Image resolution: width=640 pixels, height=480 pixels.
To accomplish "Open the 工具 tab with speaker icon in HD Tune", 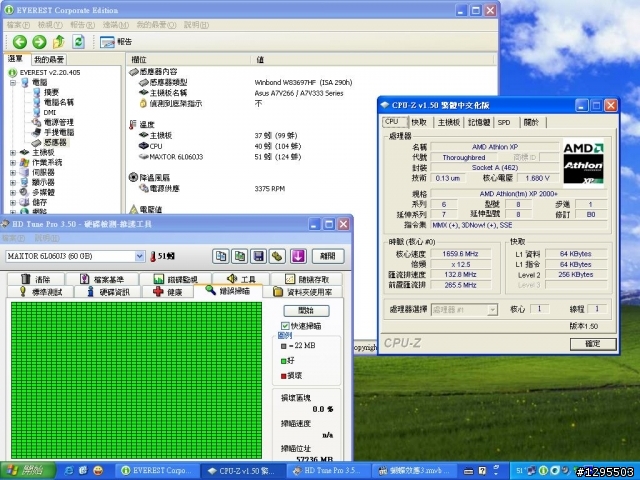I will tap(241, 279).
